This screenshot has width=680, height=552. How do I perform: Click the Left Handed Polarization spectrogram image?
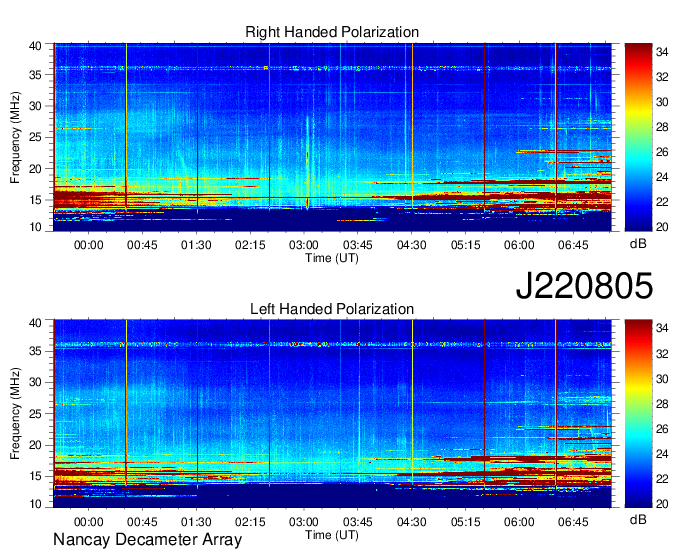[332, 414]
